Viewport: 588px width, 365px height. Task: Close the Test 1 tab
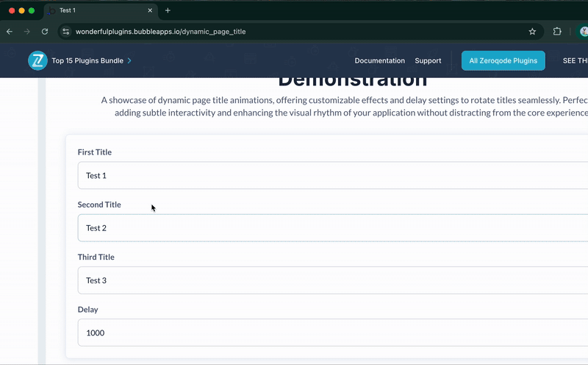tap(149, 10)
